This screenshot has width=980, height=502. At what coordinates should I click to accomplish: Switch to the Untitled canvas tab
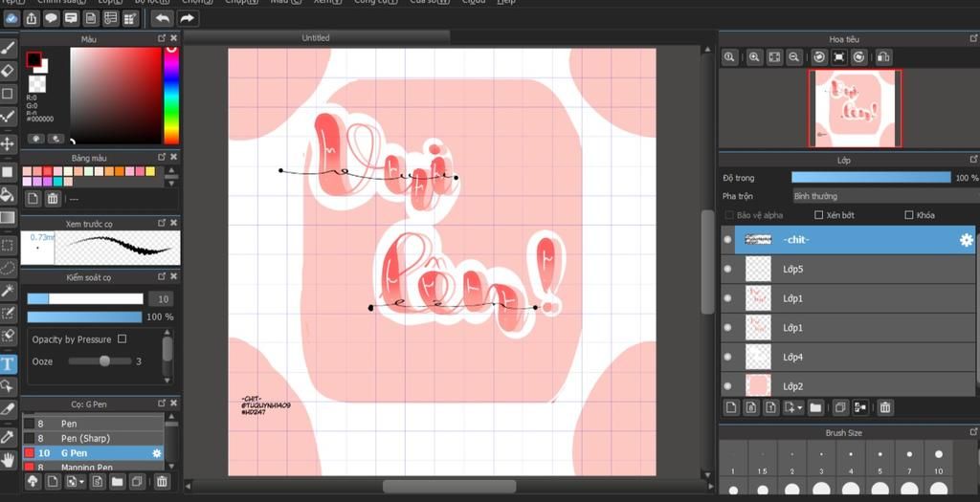pyautogui.click(x=316, y=37)
